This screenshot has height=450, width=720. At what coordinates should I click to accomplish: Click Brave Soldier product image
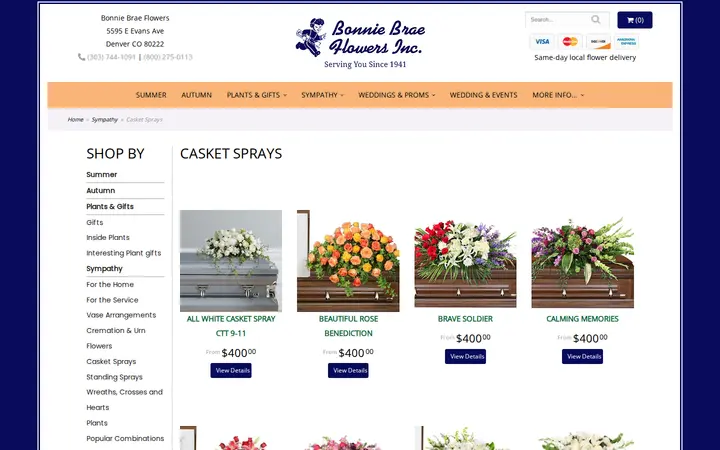pyautogui.click(x=465, y=261)
